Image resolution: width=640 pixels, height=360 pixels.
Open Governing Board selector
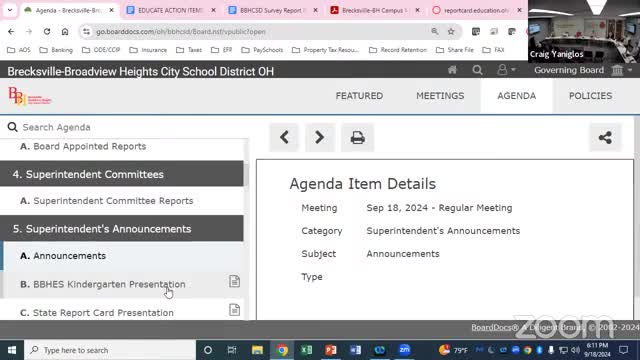pos(583,70)
